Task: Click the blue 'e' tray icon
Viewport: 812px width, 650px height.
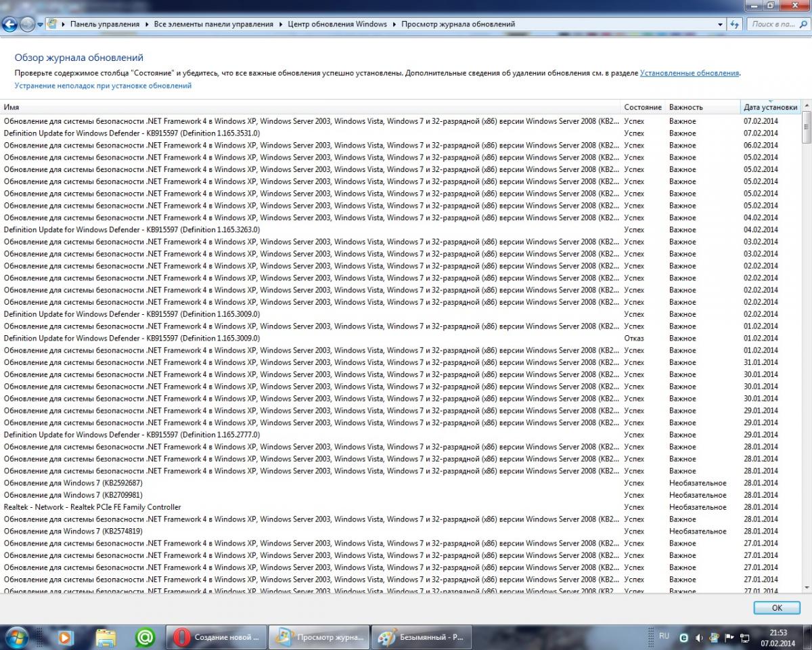Action: [x=684, y=638]
